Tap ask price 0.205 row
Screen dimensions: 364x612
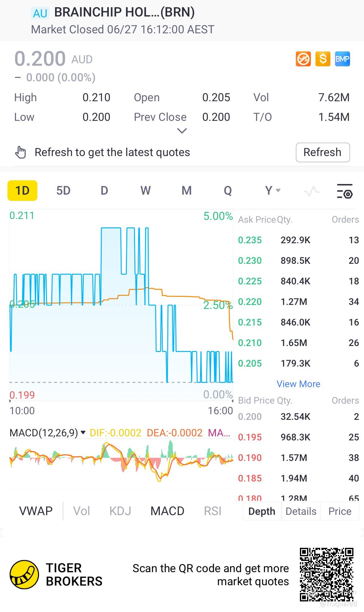[x=298, y=363]
